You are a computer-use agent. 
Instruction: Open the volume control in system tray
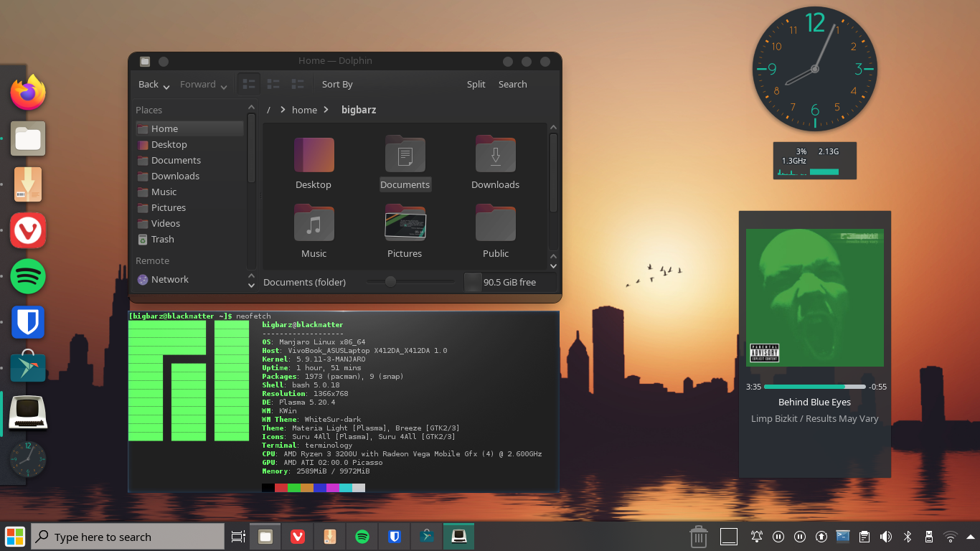pyautogui.click(x=886, y=537)
